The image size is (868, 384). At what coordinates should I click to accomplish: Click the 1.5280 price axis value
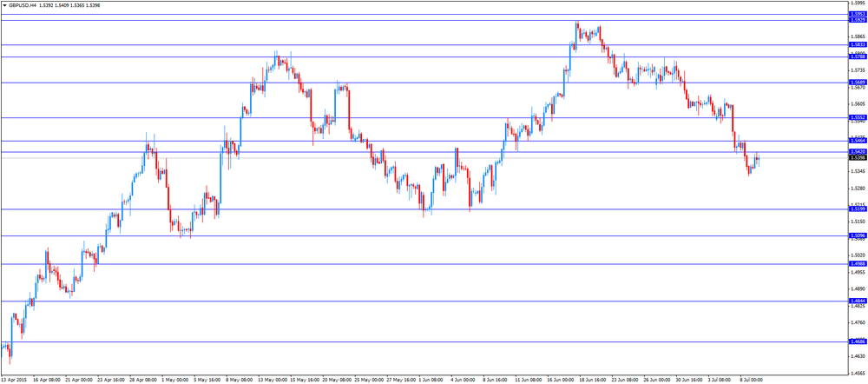[x=858, y=189]
